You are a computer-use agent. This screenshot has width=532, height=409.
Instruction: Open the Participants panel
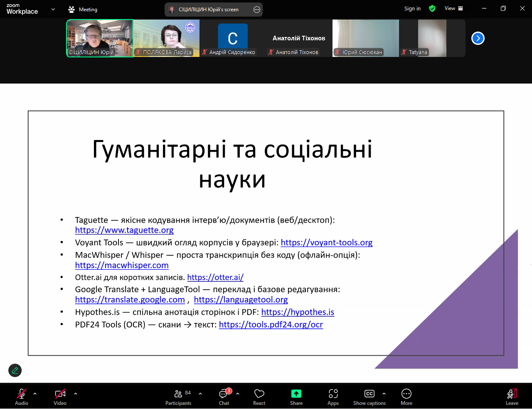point(178,397)
